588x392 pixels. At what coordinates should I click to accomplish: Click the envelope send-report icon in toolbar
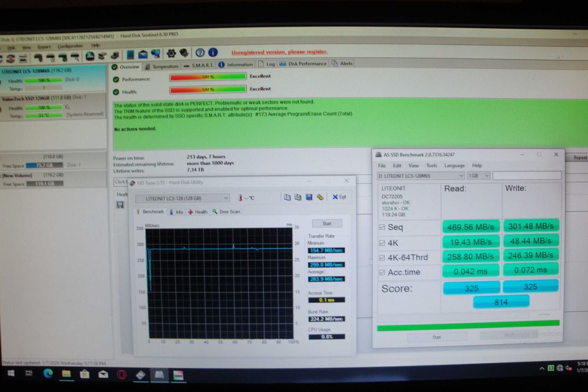(x=143, y=55)
